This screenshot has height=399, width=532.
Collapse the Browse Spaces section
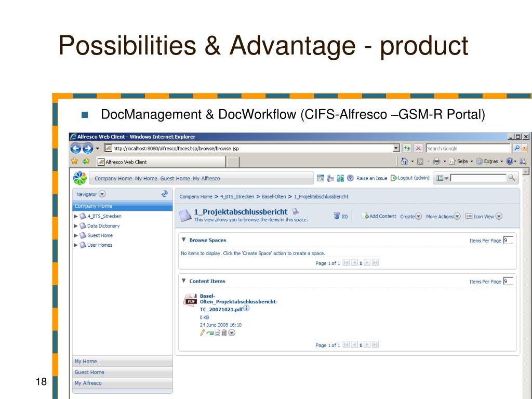(x=183, y=240)
